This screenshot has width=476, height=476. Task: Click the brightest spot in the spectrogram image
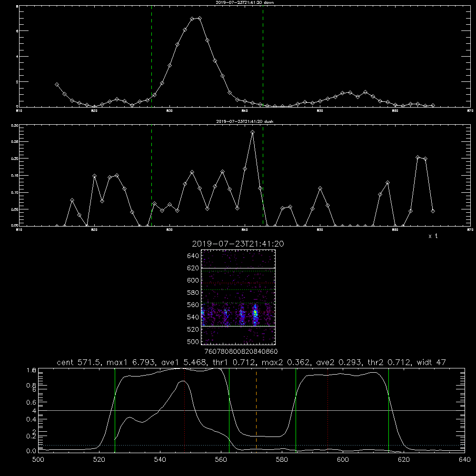255,312
